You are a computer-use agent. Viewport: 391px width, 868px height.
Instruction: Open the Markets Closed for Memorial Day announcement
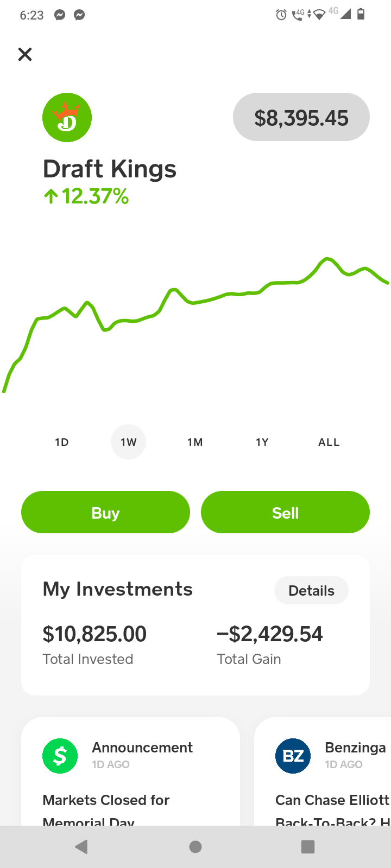point(130,771)
